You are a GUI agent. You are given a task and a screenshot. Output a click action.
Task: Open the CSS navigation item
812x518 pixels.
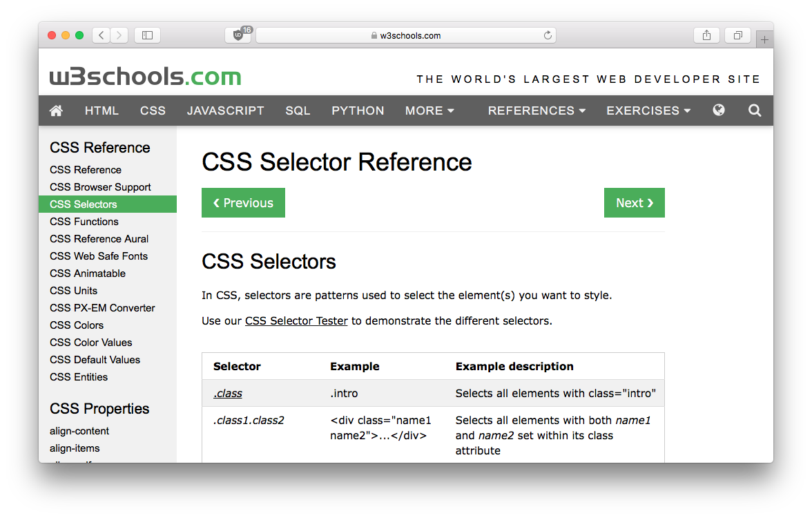pos(153,111)
